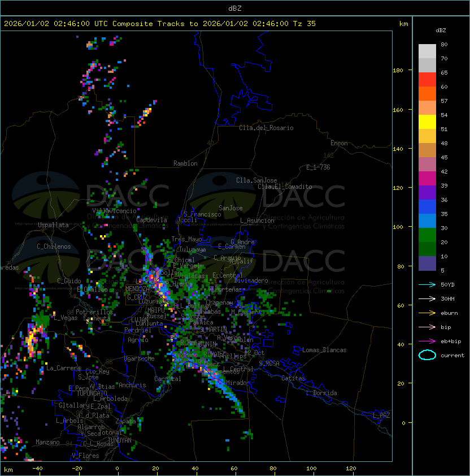Image resolution: width=470 pixels, height=476 pixels.
Task: Click the 'Encon' map label
Action: click(339, 143)
